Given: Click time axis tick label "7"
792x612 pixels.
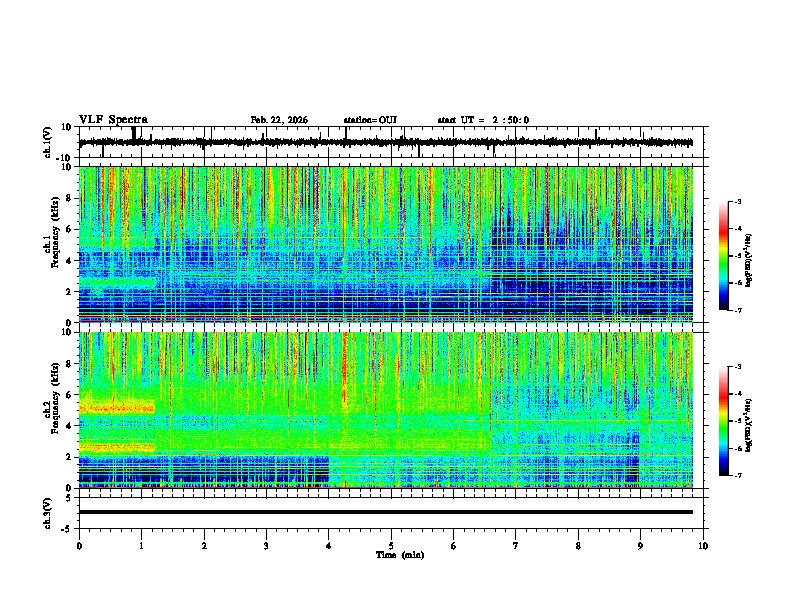Looking at the screenshot, I should (x=516, y=545).
